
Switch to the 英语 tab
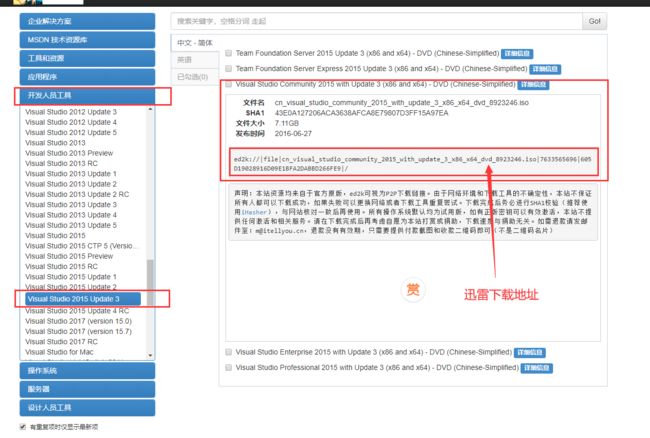click(x=195, y=60)
